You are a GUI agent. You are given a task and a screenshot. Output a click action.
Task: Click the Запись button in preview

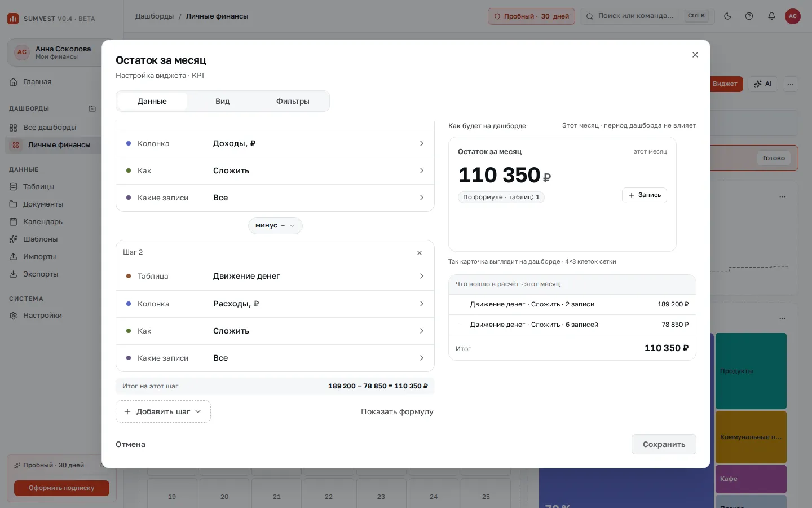pos(645,195)
